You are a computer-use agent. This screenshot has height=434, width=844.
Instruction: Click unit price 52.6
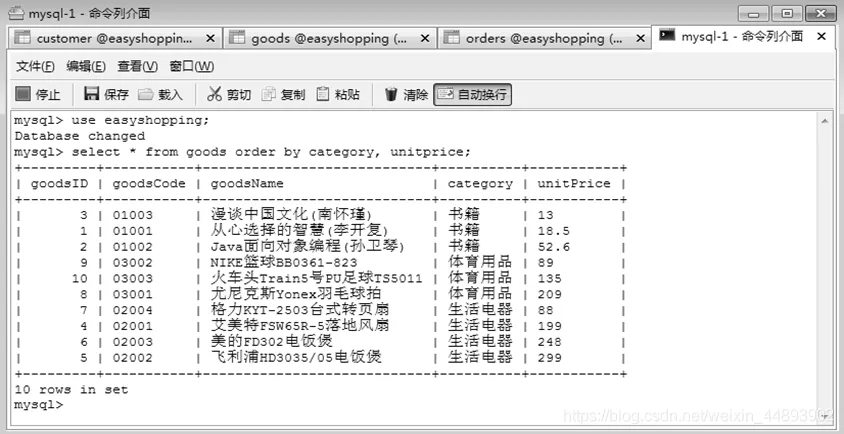(x=553, y=247)
